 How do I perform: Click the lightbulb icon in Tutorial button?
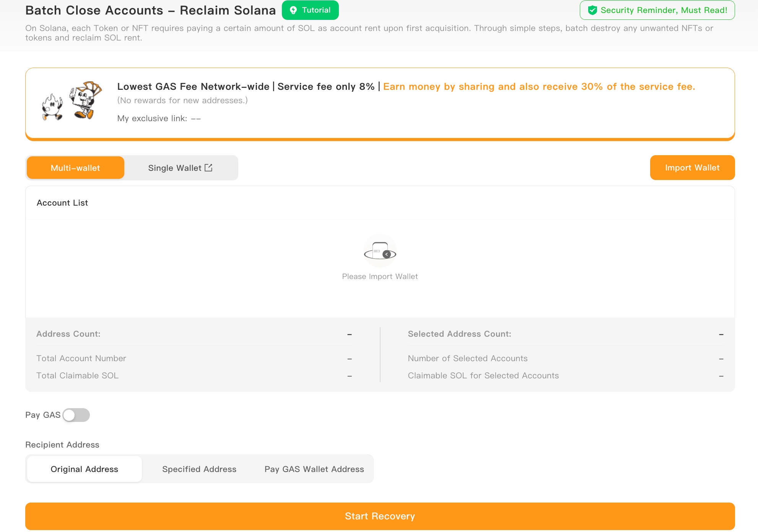tap(293, 10)
